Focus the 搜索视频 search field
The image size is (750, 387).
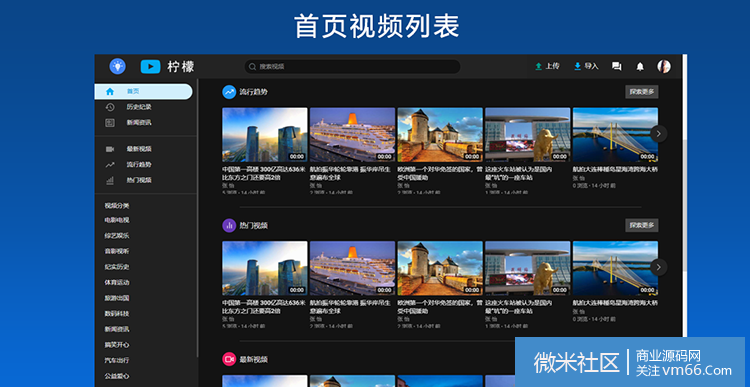[x=353, y=66]
